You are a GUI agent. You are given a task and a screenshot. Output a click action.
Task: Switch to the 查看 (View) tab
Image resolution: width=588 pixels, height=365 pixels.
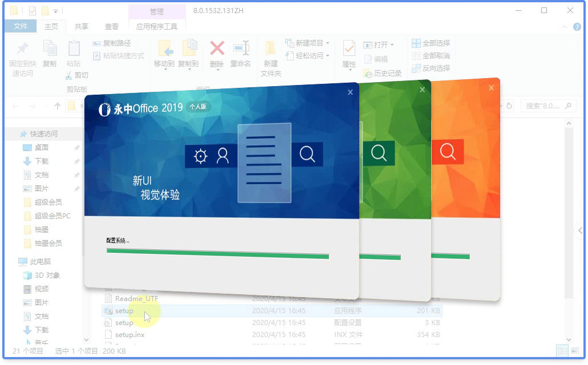pos(112,26)
